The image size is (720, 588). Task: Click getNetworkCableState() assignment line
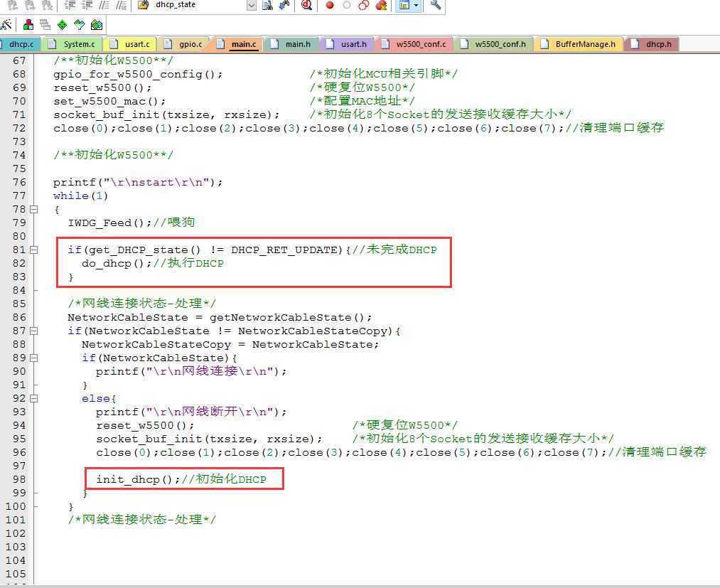220,317
